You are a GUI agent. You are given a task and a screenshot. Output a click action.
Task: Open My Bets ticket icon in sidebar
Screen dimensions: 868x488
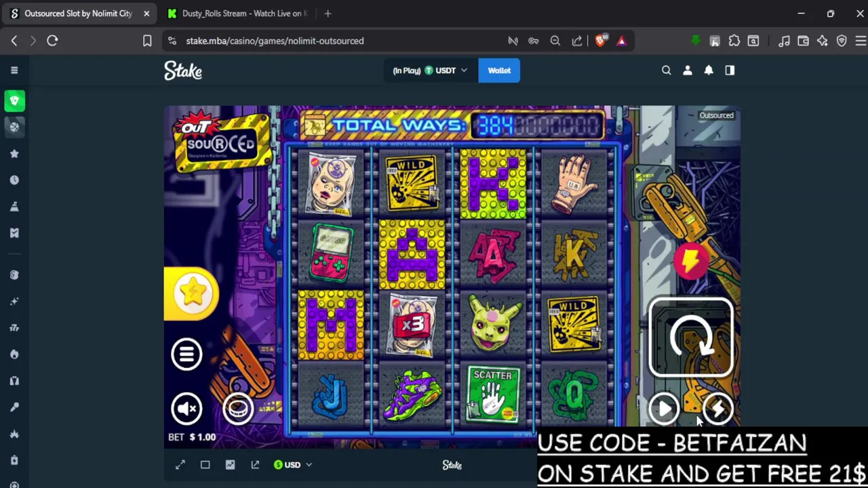pos(14,233)
